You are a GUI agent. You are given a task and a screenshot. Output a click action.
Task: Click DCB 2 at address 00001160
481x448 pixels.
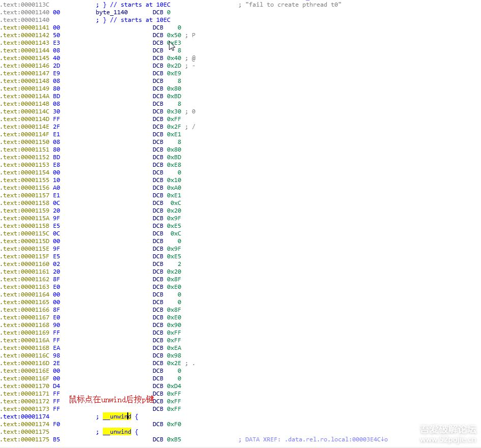[x=179, y=264]
